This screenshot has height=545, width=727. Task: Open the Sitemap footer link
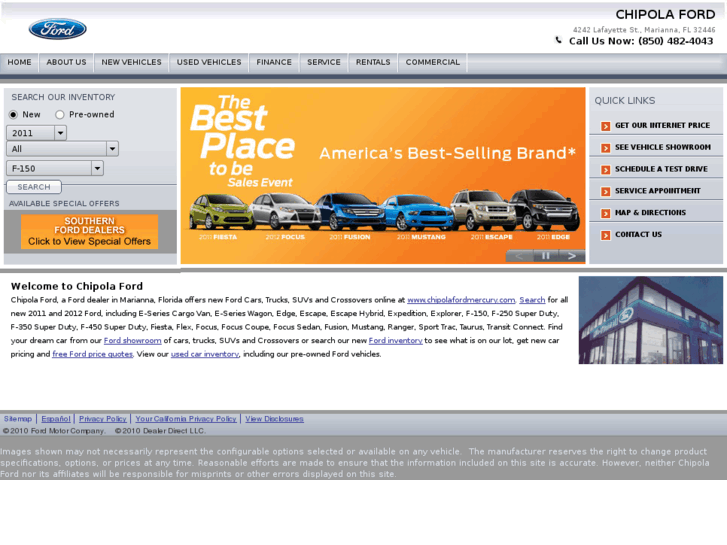[18, 419]
